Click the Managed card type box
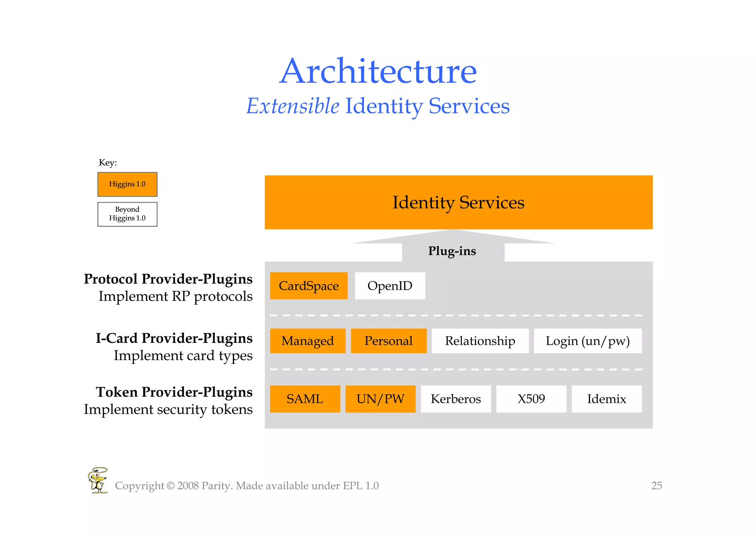 [x=307, y=341]
